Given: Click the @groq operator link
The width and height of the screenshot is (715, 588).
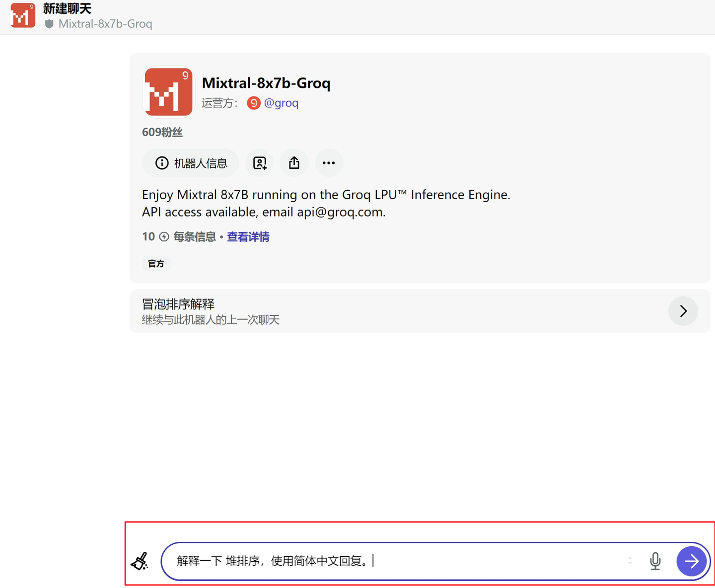Looking at the screenshot, I should pyautogui.click(x=282, y=103).
